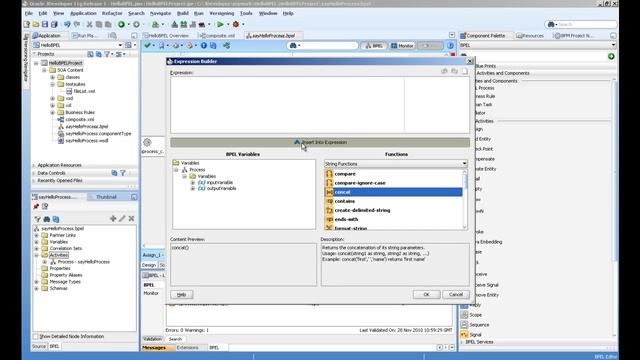Click the Undo toolbar icon

tap(67, 24)
